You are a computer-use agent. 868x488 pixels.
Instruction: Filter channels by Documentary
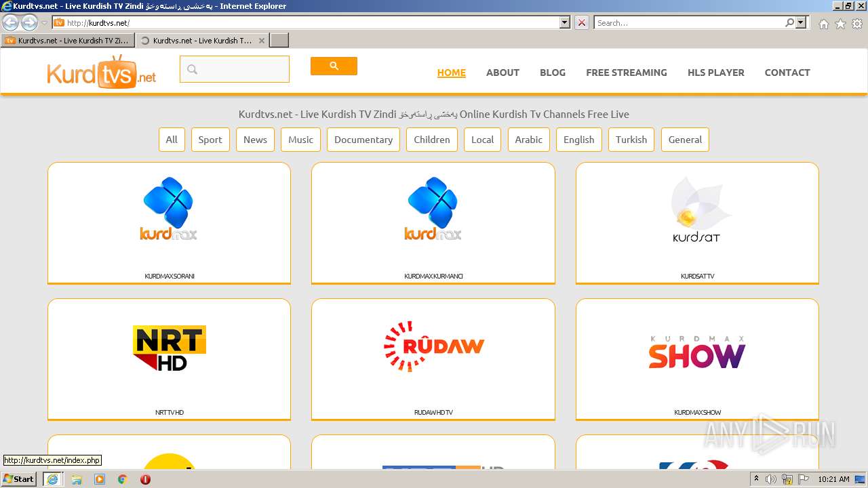[x=363, y=140]
